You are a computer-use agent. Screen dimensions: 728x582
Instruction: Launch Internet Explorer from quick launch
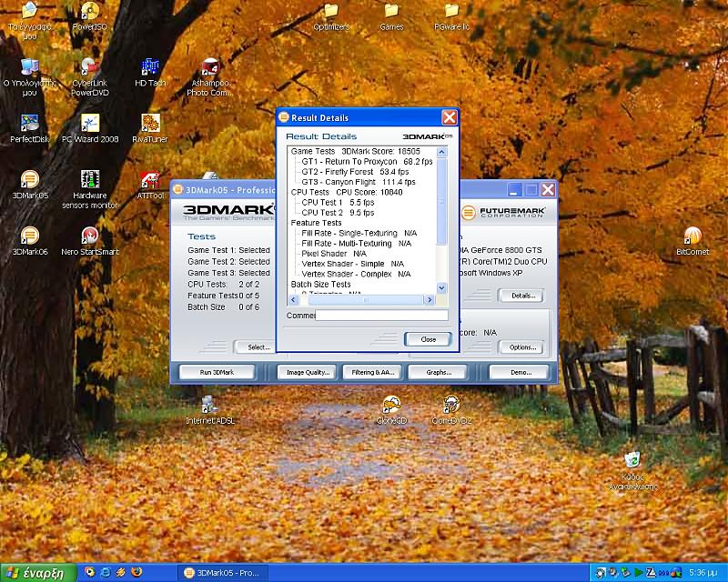[x=106, y=572]
